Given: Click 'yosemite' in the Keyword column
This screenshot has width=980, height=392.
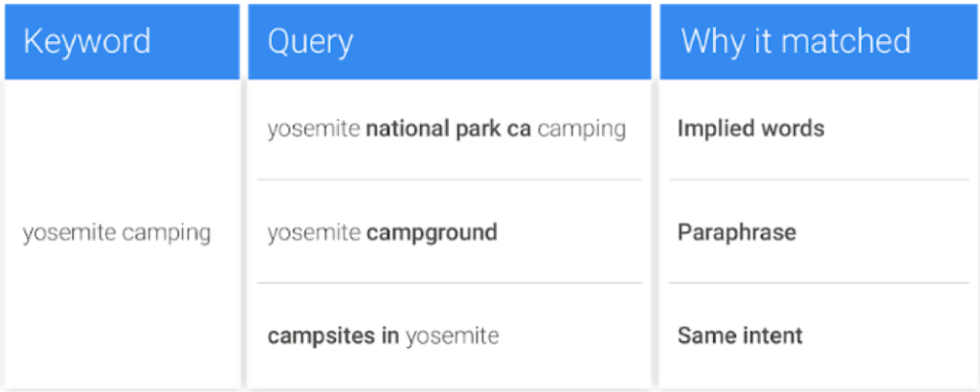Looking at the screenshot, I should pyautogui.click(x=69, y=233).
